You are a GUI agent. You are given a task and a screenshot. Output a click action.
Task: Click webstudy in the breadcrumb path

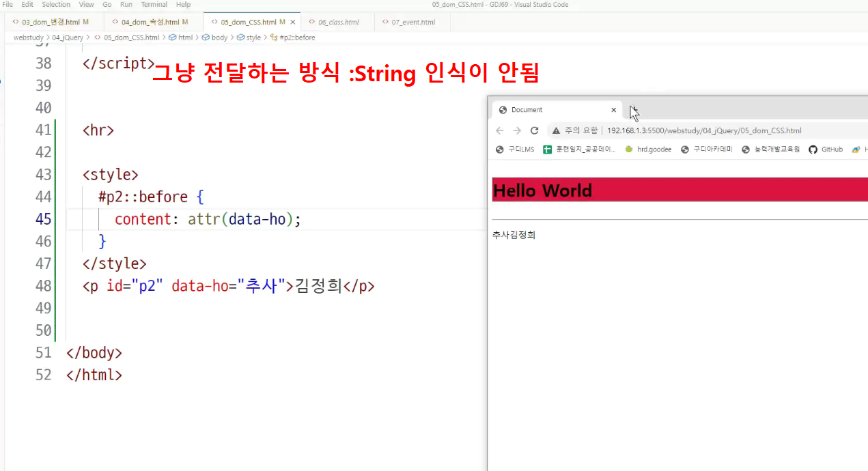point(28,38)
